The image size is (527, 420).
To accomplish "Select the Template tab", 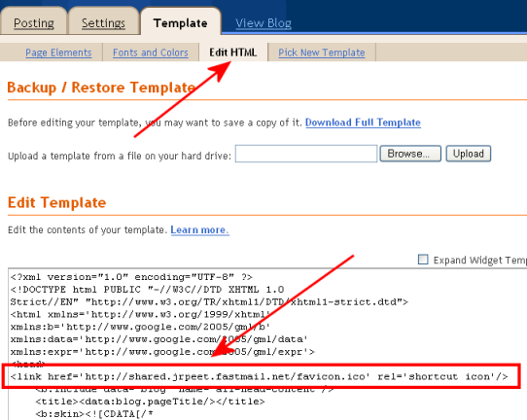I will [181, 23].
